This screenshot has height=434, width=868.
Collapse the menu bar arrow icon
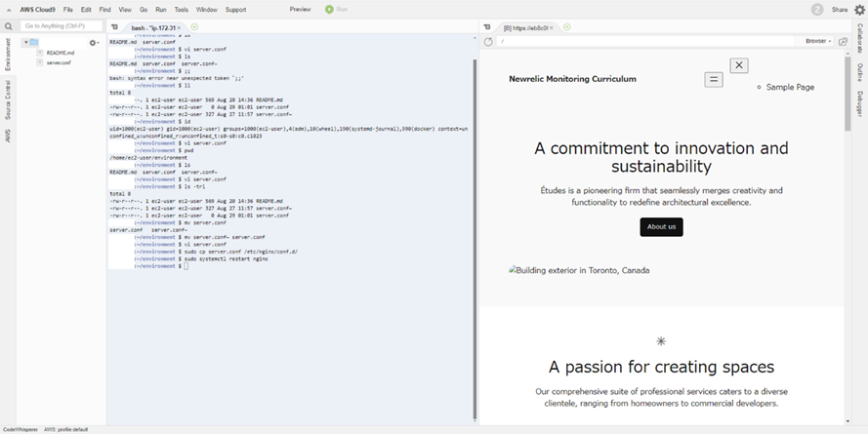[x=9, y=10]
